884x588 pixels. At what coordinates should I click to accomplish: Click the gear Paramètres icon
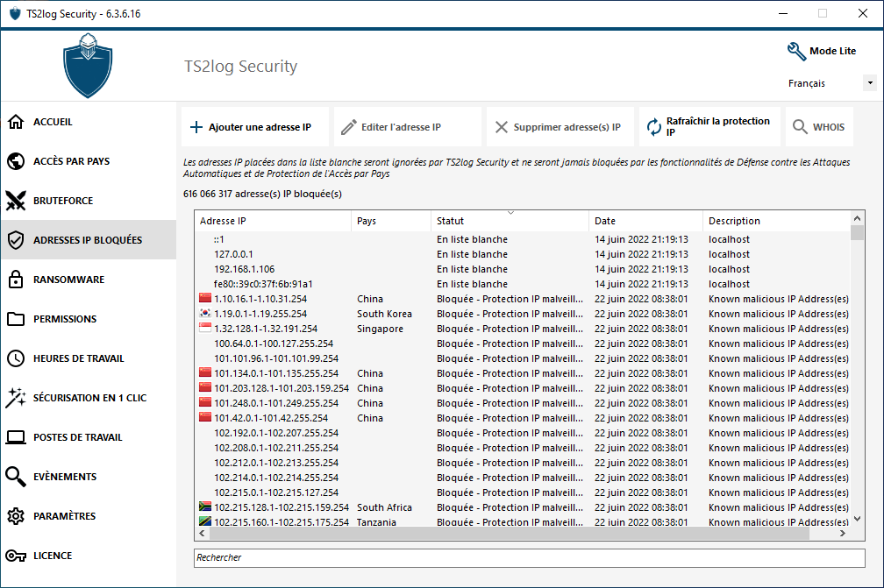(x=16, y=516)
